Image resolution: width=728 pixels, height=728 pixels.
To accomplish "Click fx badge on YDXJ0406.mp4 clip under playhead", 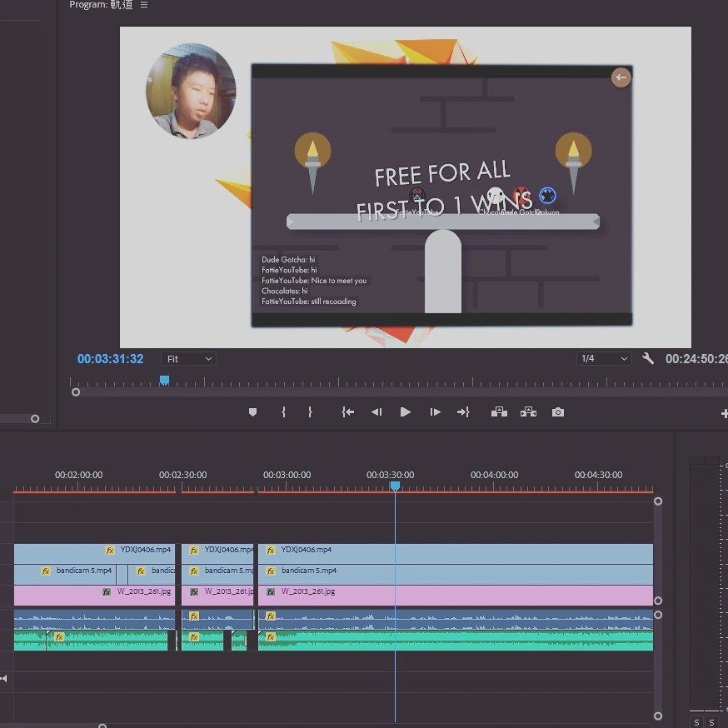I will pyautogui.click(x=271, y=551).
